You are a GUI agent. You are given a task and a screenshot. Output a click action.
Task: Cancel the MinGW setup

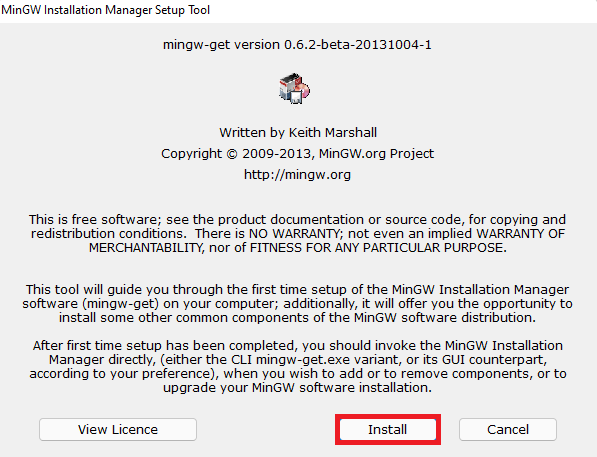(x=508, y=430)
